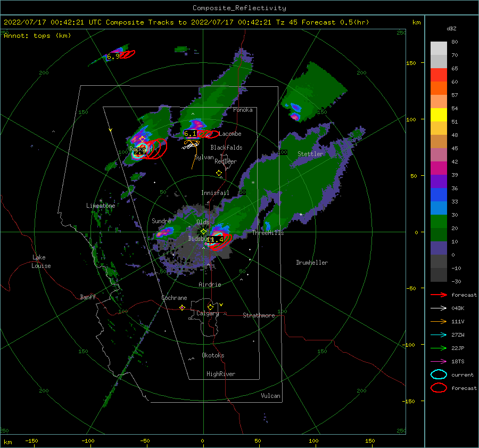Click the Lacombe town label

(230, 134)
